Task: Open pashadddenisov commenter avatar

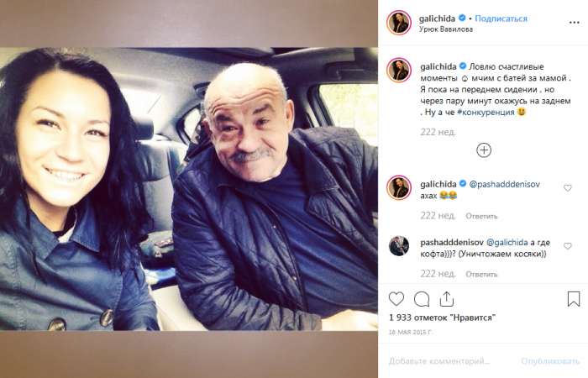Action: click(x=399, y=246)
